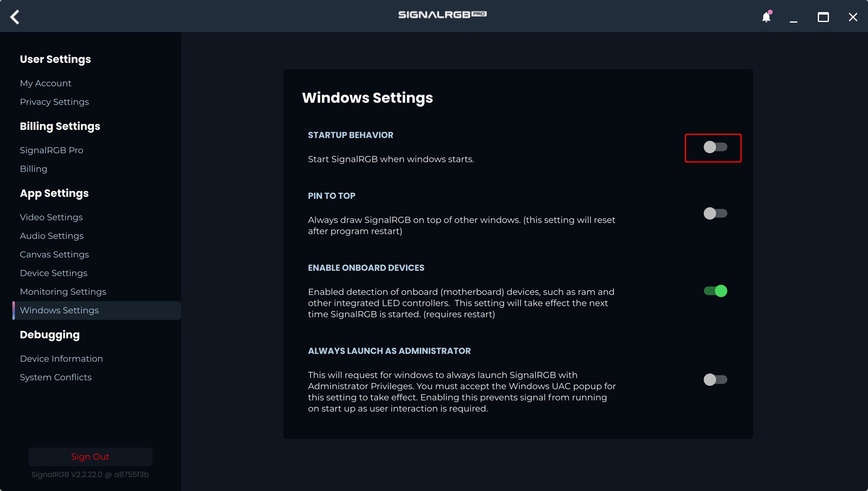Select Billing in sidebar

33,169
